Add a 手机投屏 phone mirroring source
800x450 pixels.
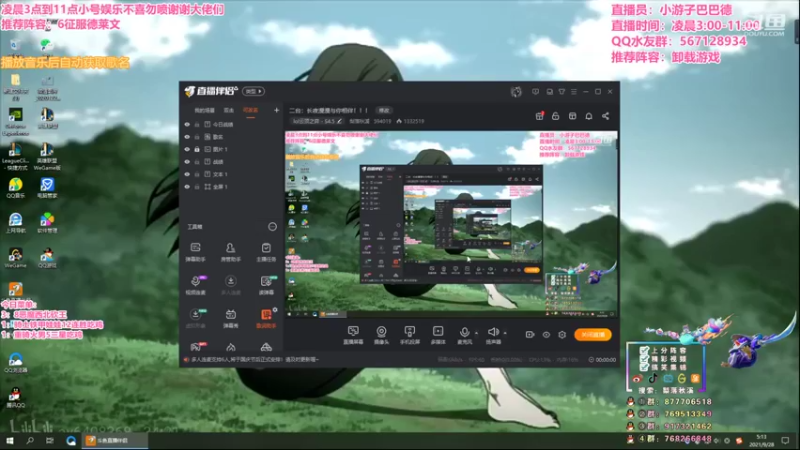pyautogui.click(x=410, y=335)
